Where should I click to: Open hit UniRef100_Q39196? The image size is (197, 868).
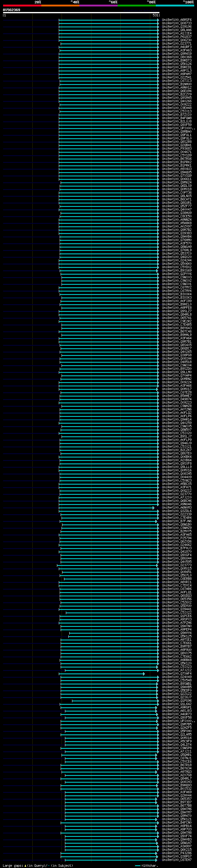point(177,26)
